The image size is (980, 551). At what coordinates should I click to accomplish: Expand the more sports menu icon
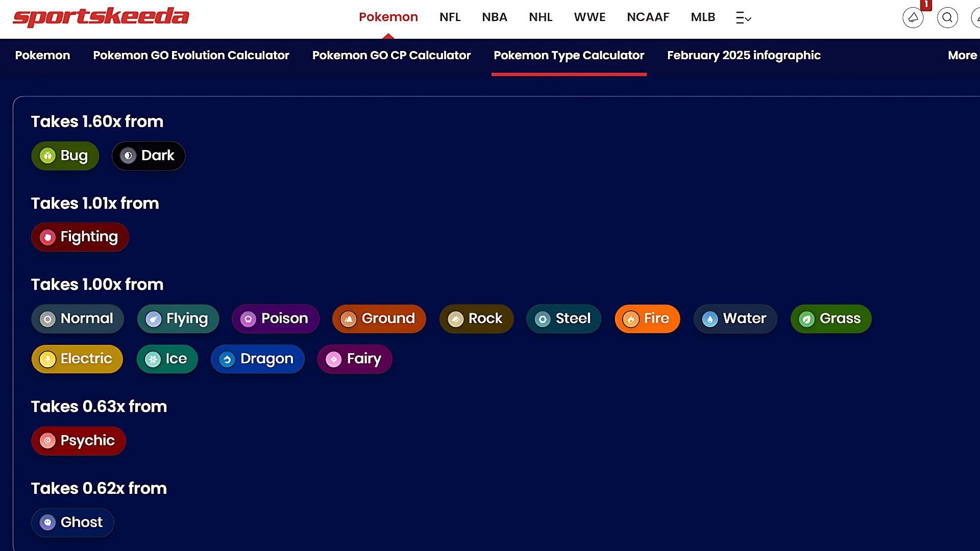743,18
